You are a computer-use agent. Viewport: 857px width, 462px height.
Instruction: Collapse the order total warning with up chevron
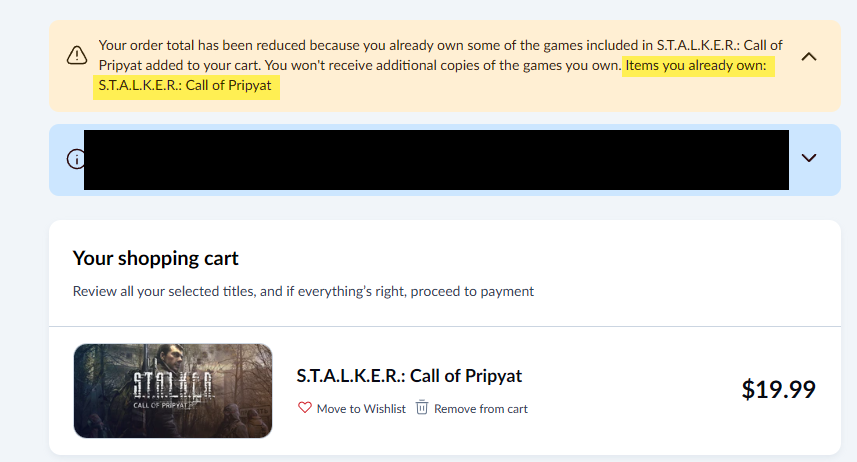pos(809,56)
